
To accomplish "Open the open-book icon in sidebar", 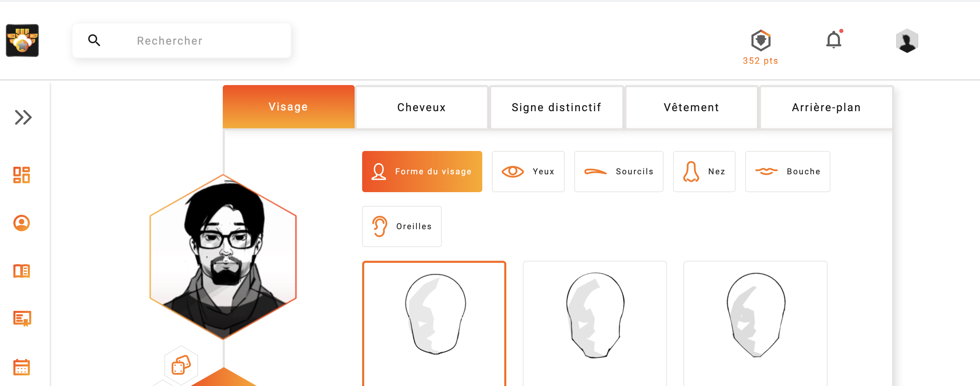I will 22,271.
